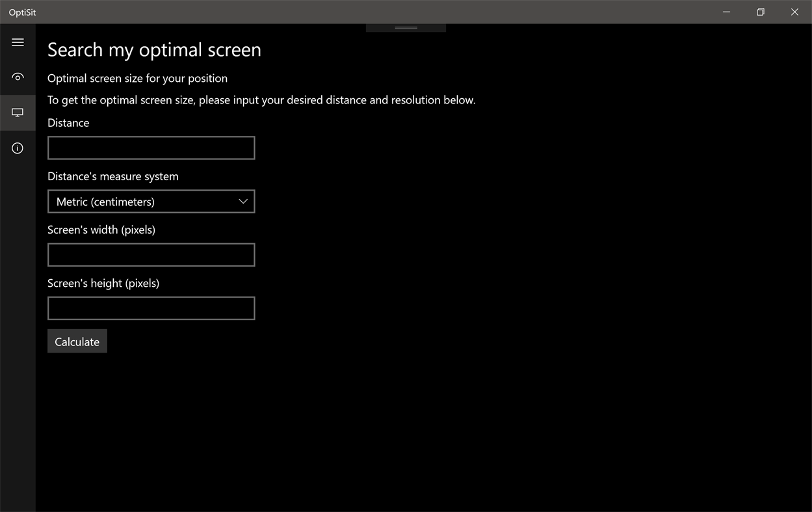Click the window drag handle at top center
This screenshot has width=812, height=512.
pyautogui.click(x=406, y=27)
